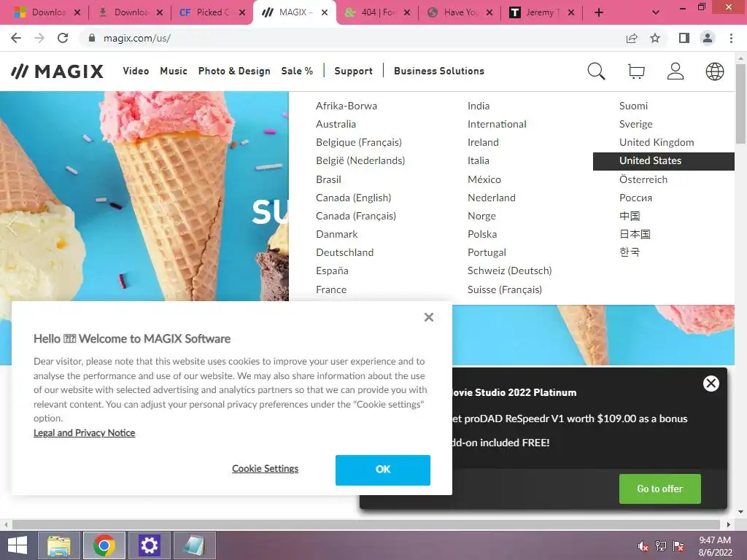Open Legal and Privacy Notice link
This screenshot has height=560, width=747.
tap(85, 433)
